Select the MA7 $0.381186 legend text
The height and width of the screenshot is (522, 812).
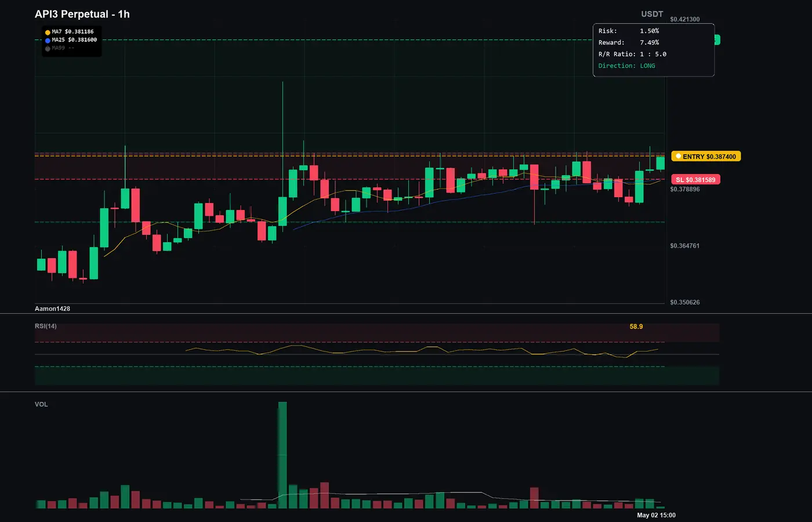pyautogui.click(x=72, y=32)
